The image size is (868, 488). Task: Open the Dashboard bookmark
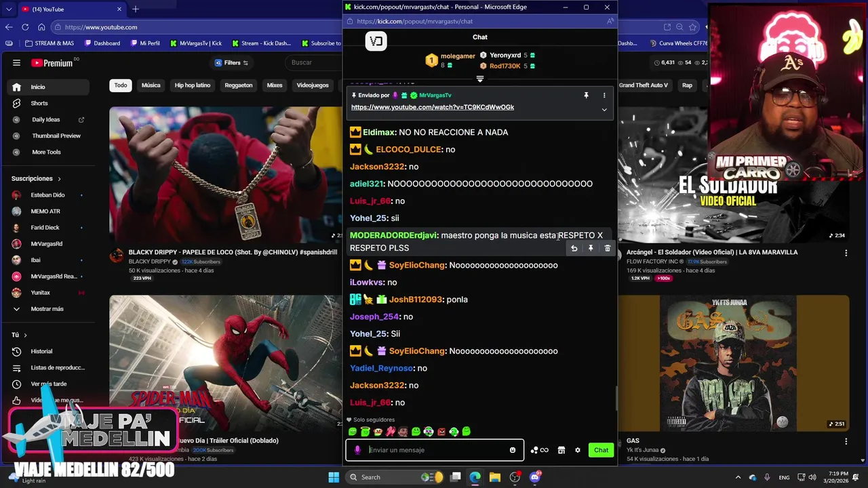[102, 43]
